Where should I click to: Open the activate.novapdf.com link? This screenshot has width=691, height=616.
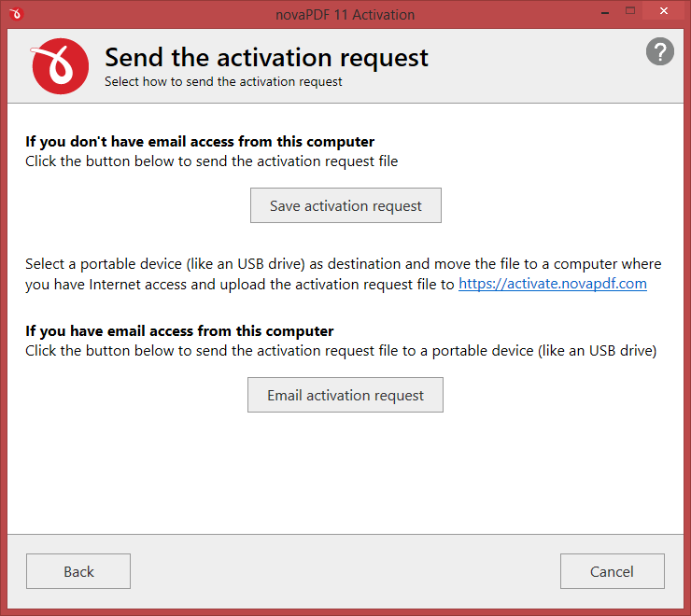coord(553,284)
